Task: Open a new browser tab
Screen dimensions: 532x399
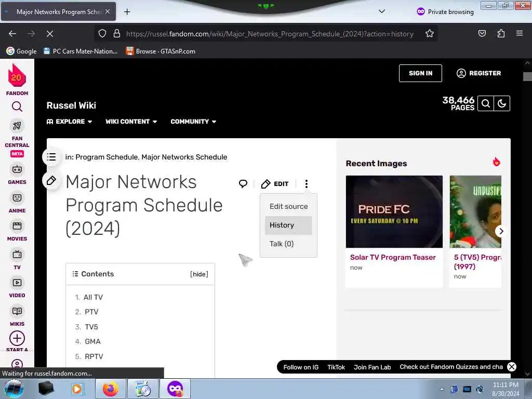Action: click(127, 12)
